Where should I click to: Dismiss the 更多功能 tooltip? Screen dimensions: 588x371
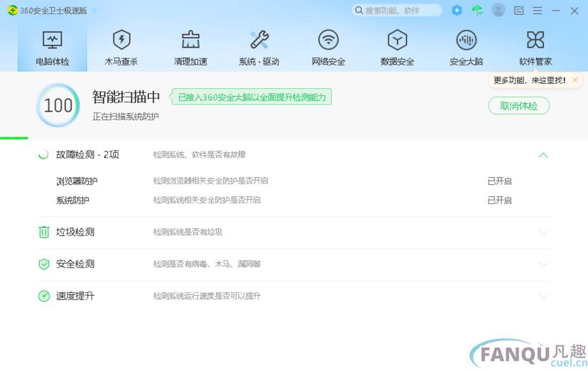(575, 80)
